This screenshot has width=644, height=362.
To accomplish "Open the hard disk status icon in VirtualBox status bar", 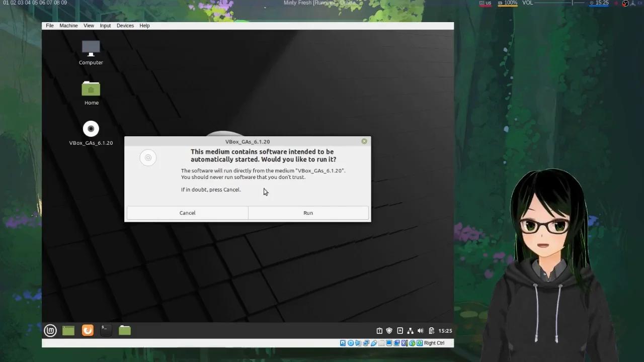I will point(343,343).
